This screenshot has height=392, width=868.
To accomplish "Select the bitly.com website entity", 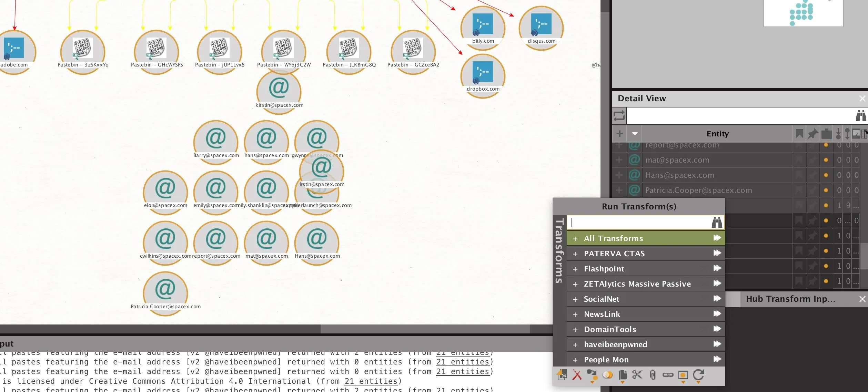I will pyautogui.click(x=483, y=28).
